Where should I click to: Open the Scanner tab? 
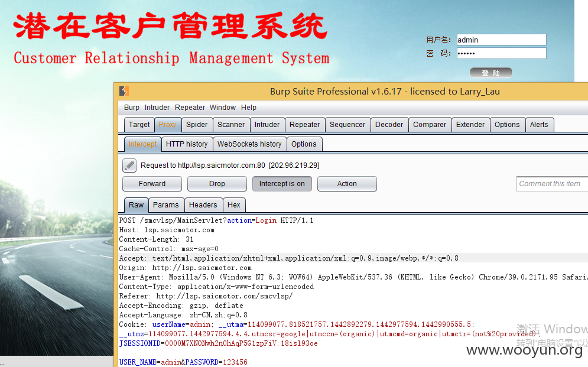coord(231,125)
